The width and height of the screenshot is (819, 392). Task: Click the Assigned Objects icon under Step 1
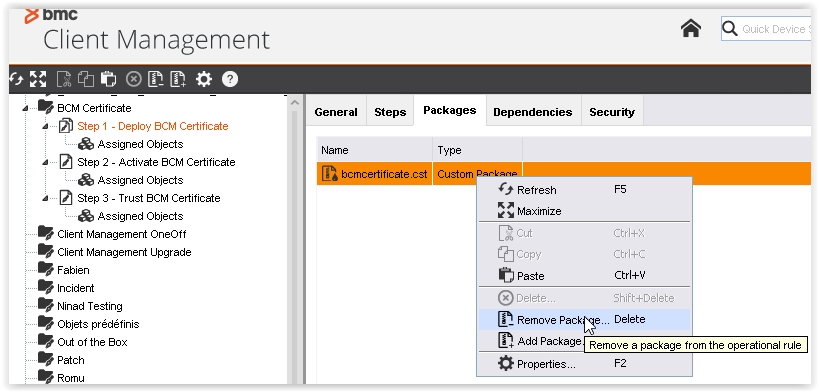pyautogui.click(x=86, y=144)
